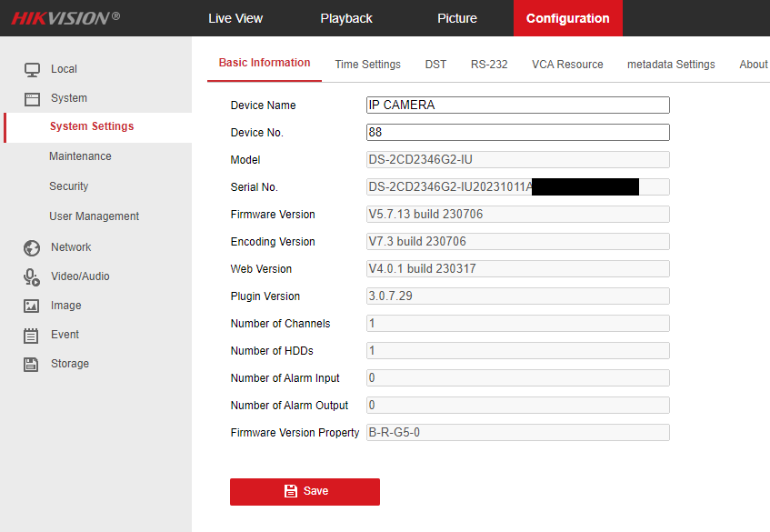This screenshot has width=770, height=532.
Task: Click the Video/Audio microphone icon
Action: tap(32, 276)
